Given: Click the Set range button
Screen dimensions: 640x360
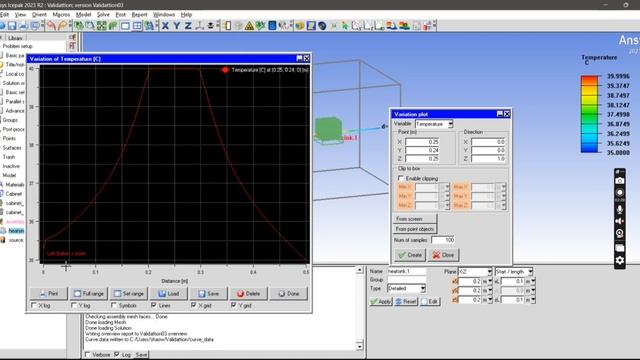Looking at the screenshot, I should point(129,293).
